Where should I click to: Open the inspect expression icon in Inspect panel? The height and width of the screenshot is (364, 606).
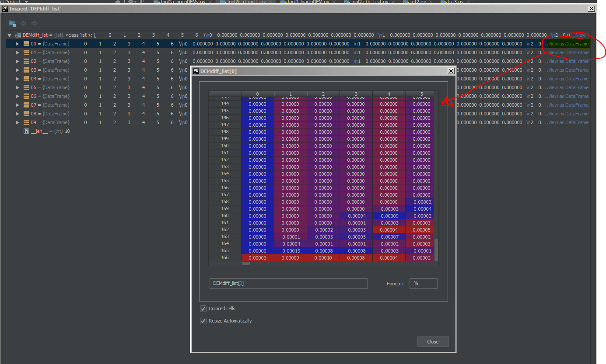(11, 24)
